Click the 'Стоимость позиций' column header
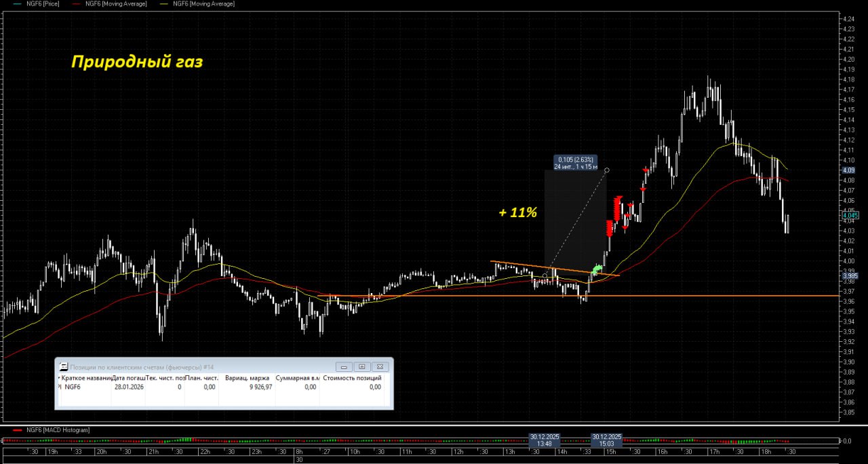Screen dimensions: 868x464 (352, 378)
